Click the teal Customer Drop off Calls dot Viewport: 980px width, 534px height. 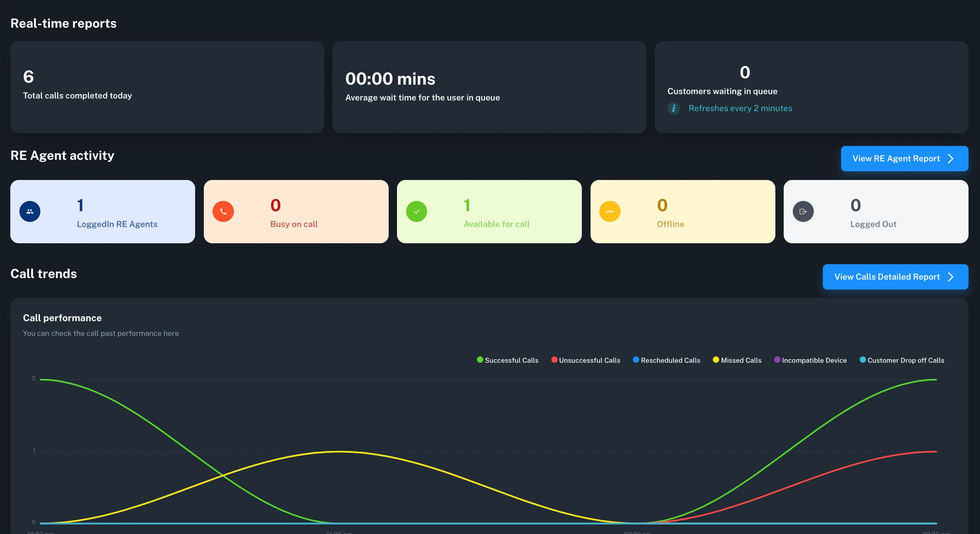coord(863,360)
